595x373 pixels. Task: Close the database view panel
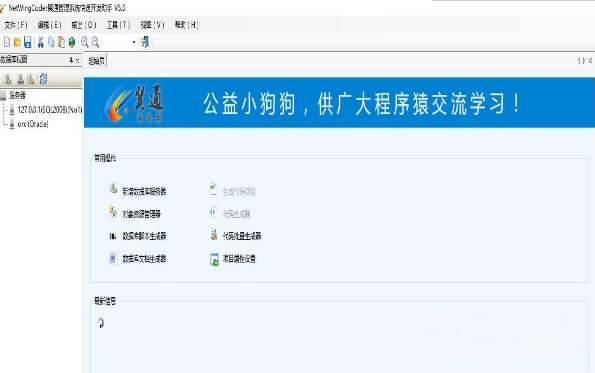pyautogui.click(x=77, y=60)
